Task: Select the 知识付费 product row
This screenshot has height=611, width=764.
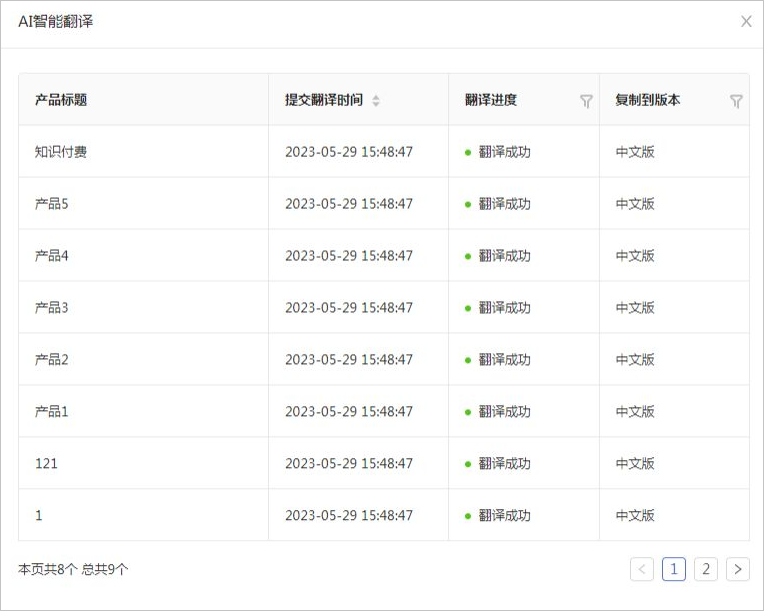Action: tap(61, 152)
